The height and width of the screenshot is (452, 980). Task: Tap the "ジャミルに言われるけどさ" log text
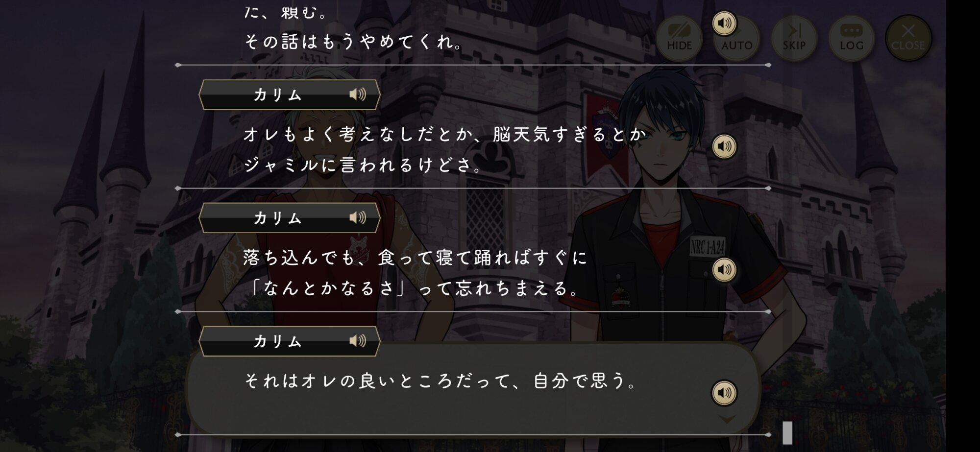coord(363,165)
